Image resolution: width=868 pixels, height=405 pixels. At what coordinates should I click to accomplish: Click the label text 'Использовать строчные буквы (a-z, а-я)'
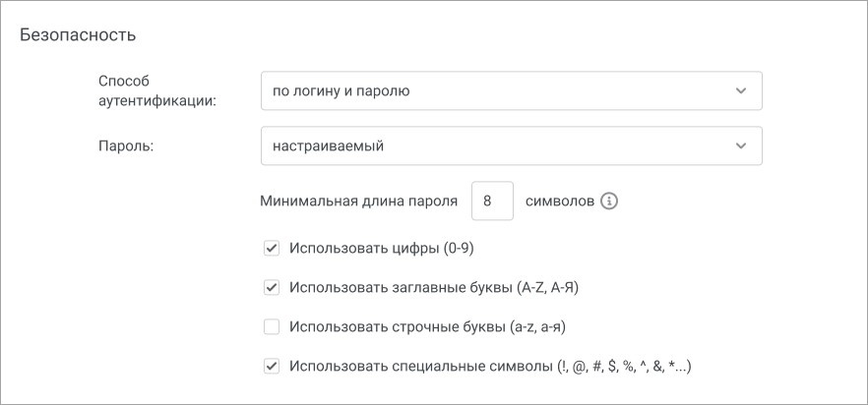(427, 327)
